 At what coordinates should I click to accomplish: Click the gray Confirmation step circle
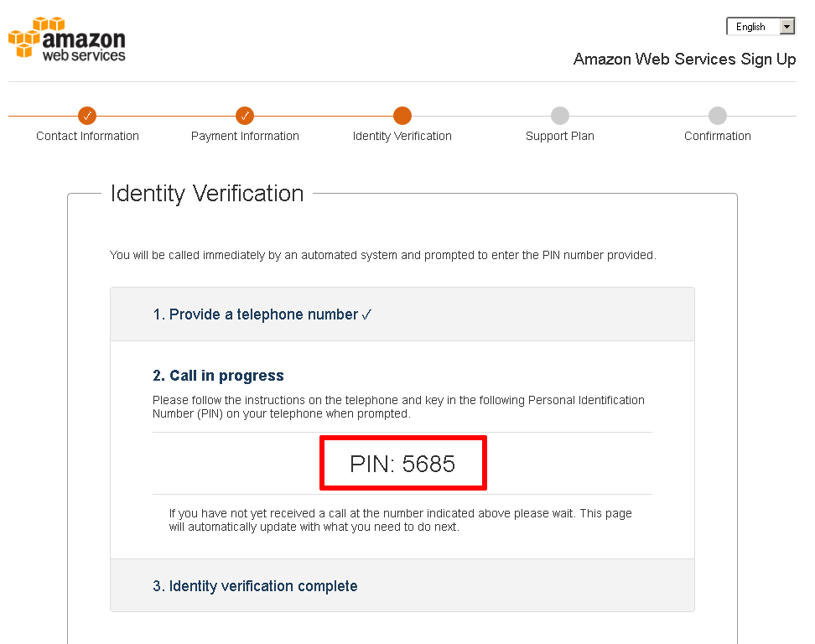717,116
